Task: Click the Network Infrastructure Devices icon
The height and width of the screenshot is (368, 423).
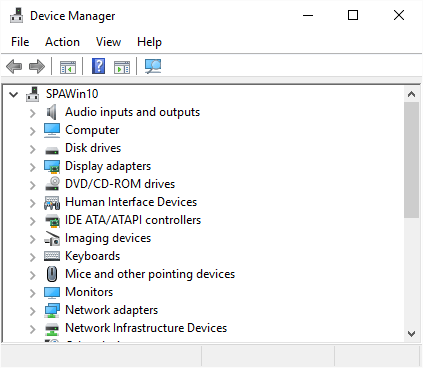Action: [52, 329]
